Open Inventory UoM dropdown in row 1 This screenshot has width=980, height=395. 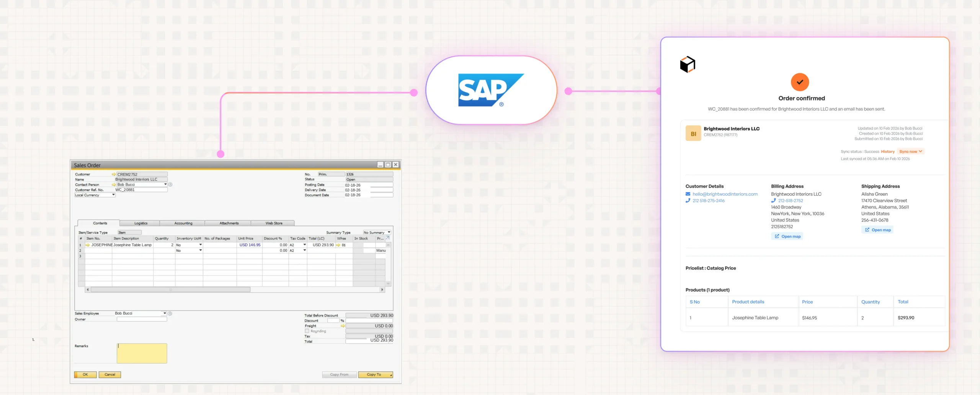(x=201, y=245)
